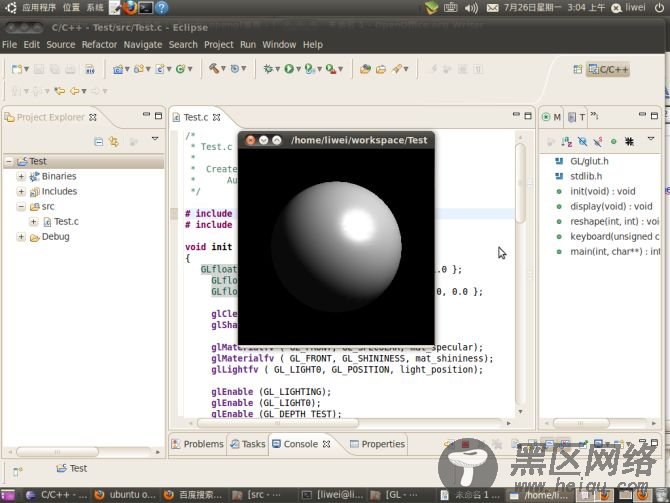
Task: Click the Sort alphabetically icon in Outline
Action: pyautogui.click(x=567, y=141)
